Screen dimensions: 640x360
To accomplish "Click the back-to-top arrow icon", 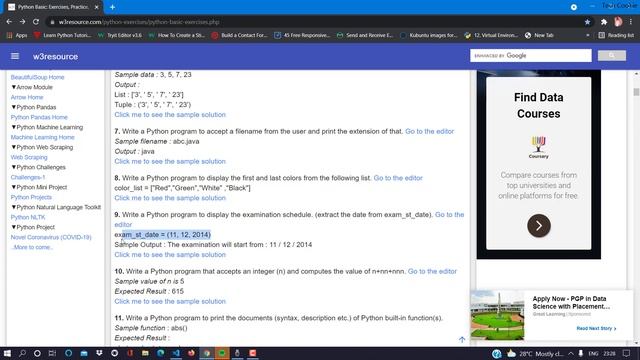I will tap(462, 339).
